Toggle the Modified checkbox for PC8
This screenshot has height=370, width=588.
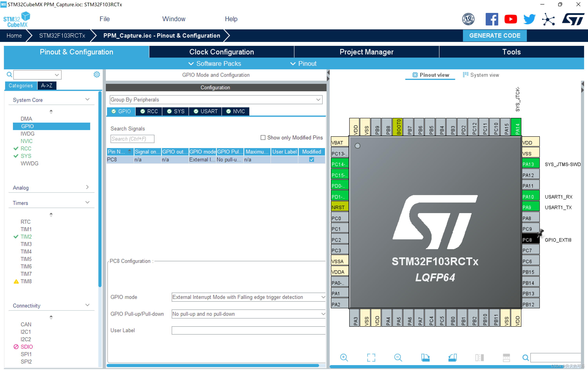tap(312, 160)
